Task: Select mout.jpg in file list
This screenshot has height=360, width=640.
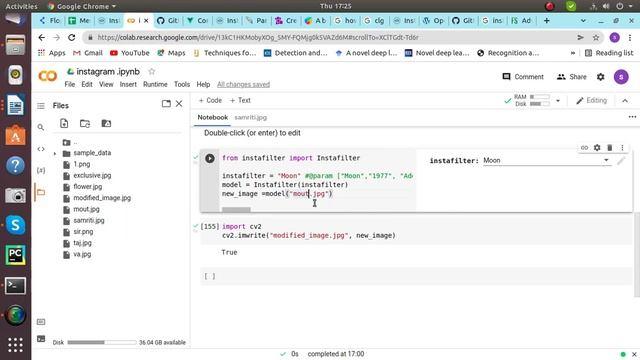Action: [x=86, y=209]
